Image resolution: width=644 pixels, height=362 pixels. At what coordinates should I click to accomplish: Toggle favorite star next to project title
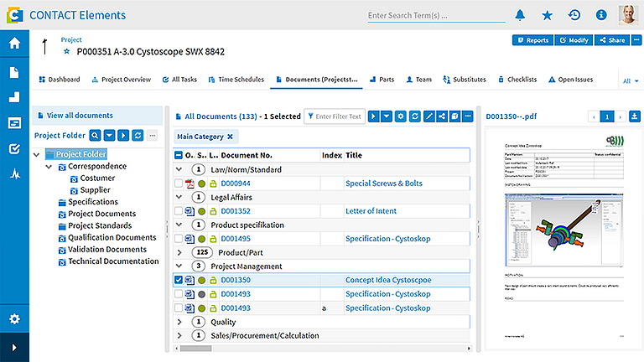[66, 52]
